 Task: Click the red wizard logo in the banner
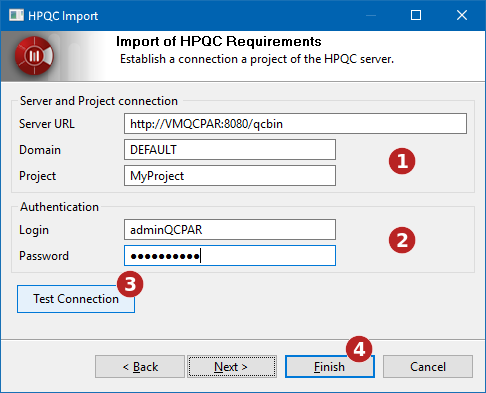(34, 56)
